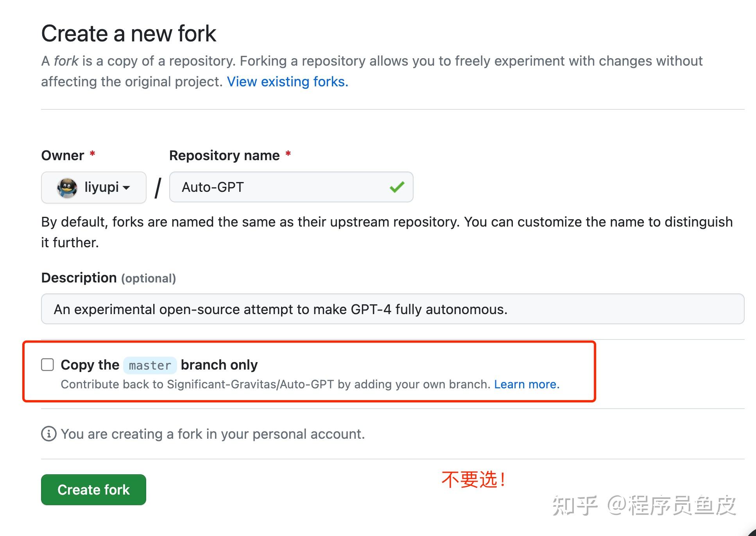Click the slash separator between owner and repo
This screenshot has height=536, width=756.
[x=157, y=188]
